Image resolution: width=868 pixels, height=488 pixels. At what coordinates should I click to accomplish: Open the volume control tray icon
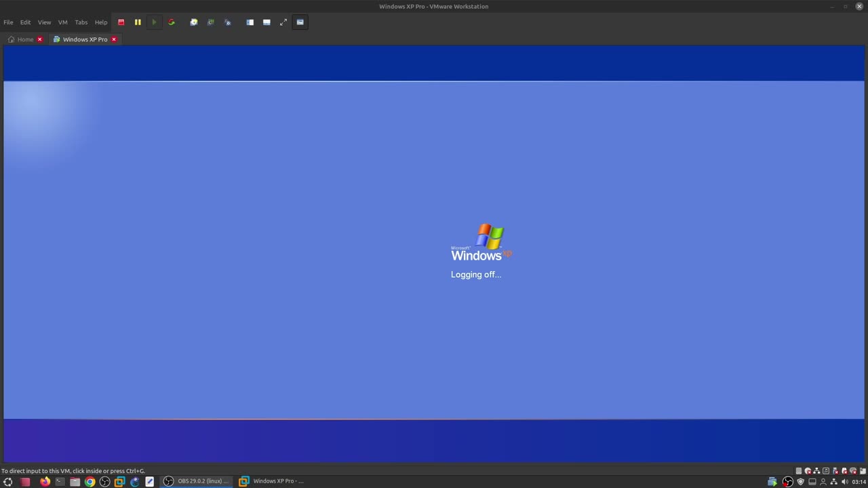coord(845,482)
